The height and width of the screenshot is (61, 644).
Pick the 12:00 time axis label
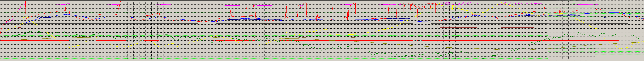click(x=408, y=60)
